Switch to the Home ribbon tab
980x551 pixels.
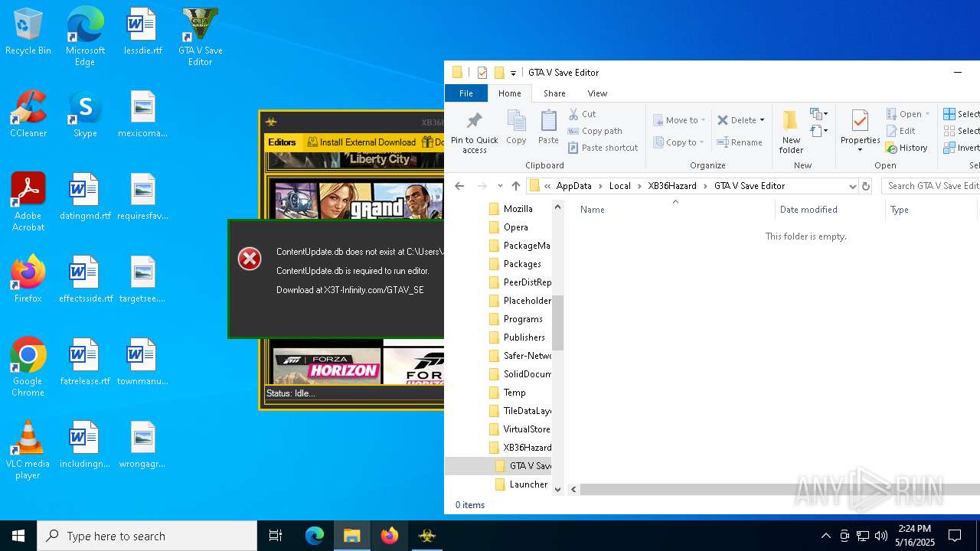tap(509, 93)
